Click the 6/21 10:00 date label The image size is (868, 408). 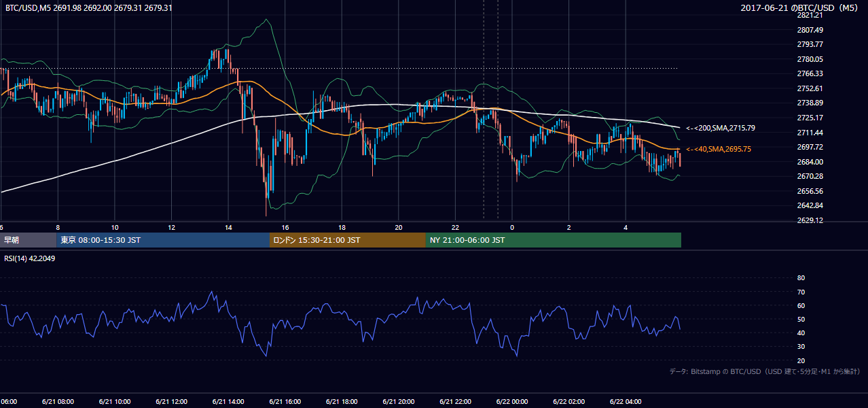click(x=115, y=401)
